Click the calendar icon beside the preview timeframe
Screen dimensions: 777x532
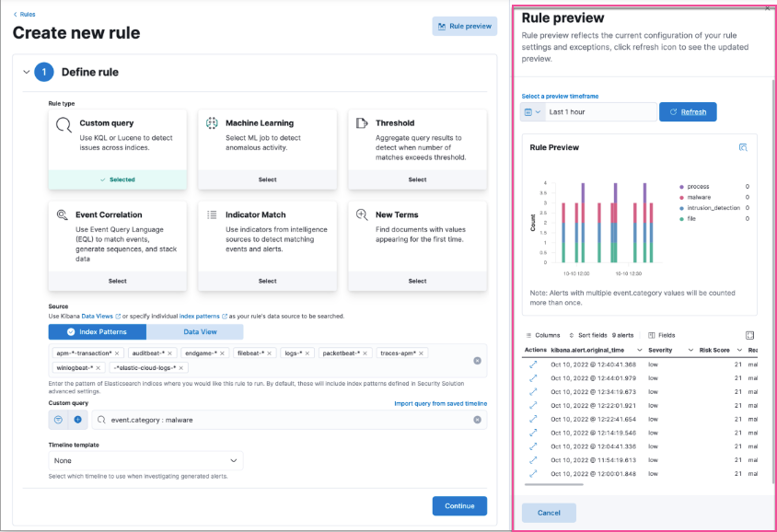click(527, 111)
